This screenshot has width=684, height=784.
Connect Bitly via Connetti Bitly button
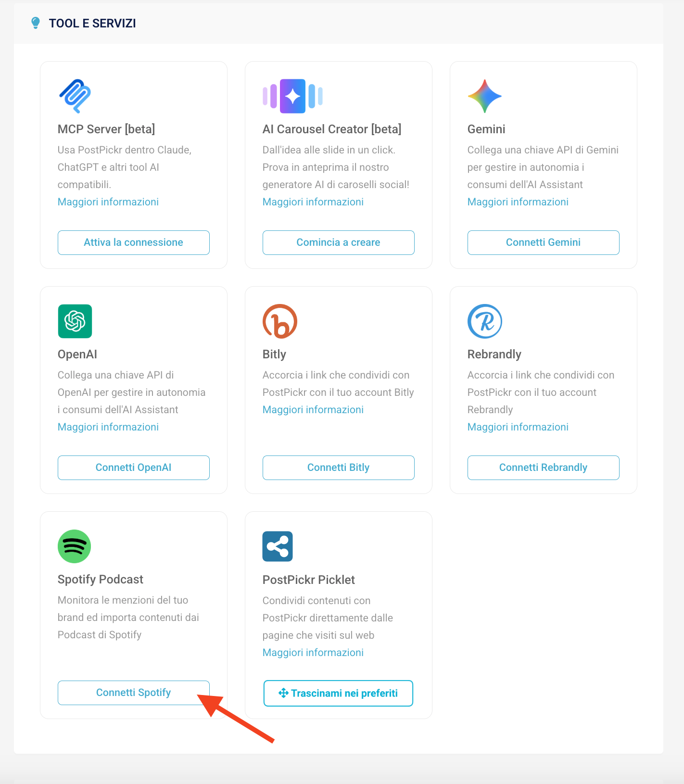(x=339, y=468)
